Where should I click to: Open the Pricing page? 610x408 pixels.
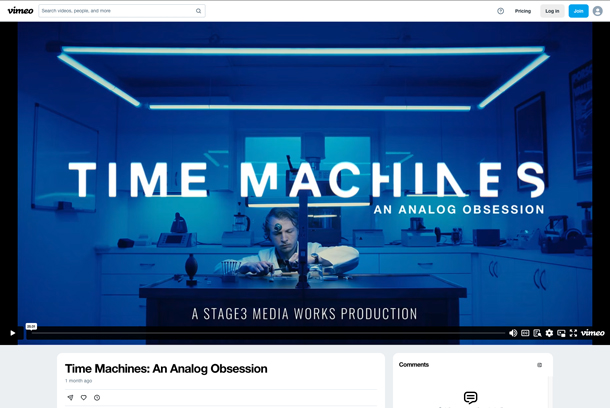[522, 11]
